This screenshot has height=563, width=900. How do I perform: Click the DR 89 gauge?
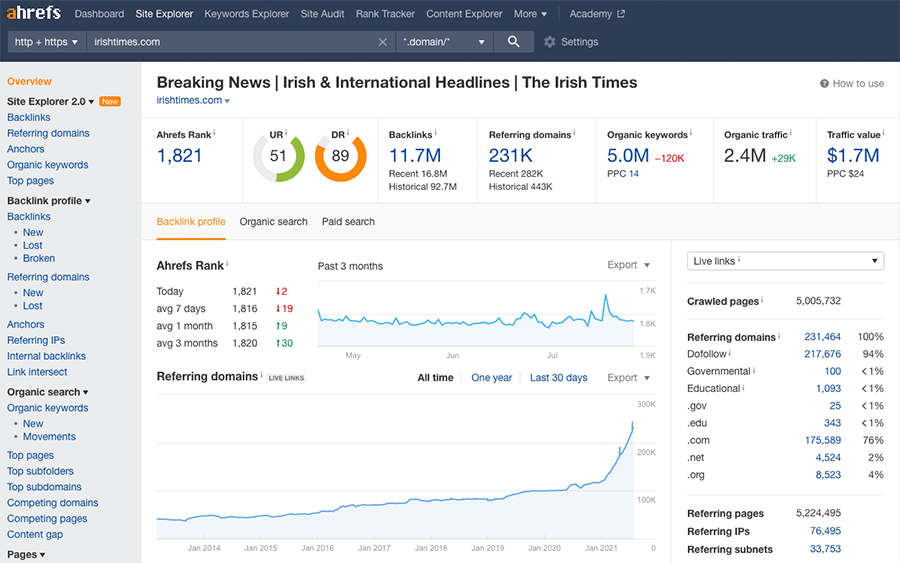click(340, 156)
